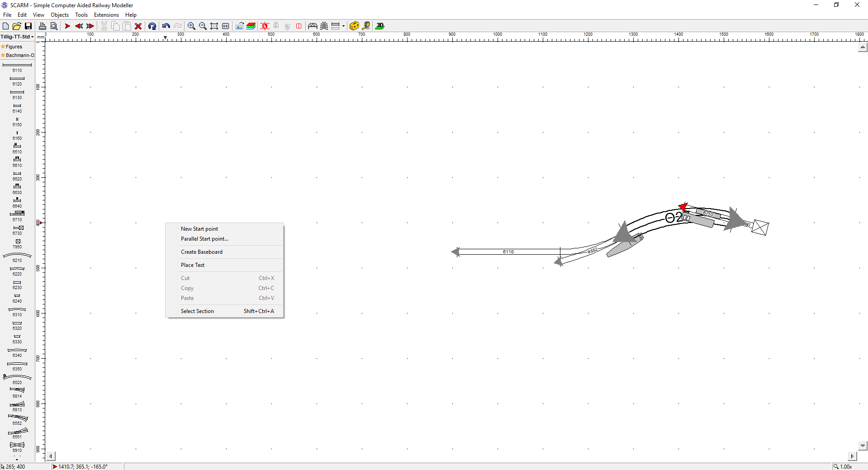The image size is (868, 470).
Task: Rotate the selected track with blue arrow icon
Action: (152, 26)
